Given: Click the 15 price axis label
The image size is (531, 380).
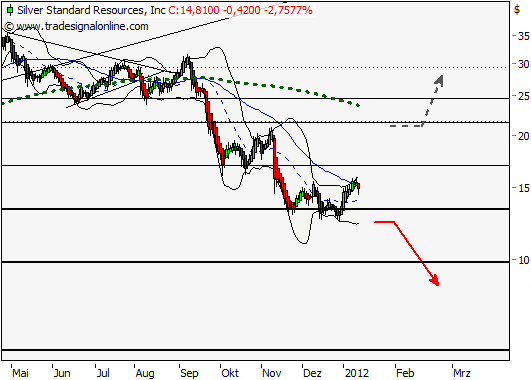Looking at the screenshot, I should coord(523,188).
